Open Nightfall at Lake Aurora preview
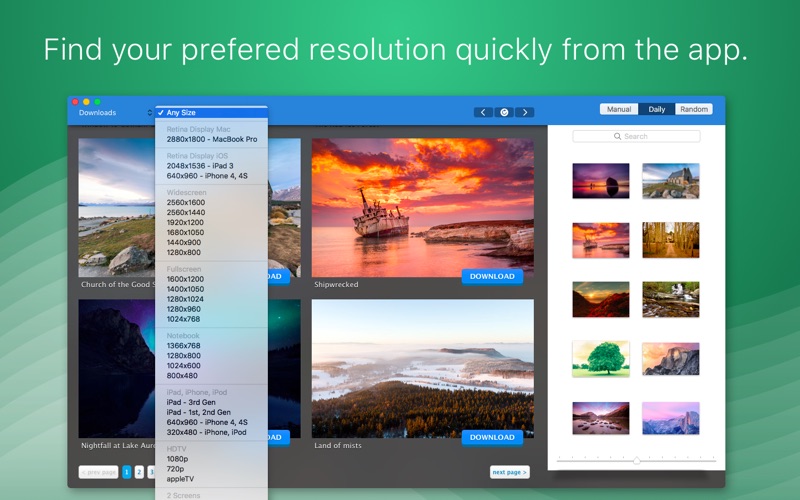Viewport: 800px width, 500px height. 117,368
